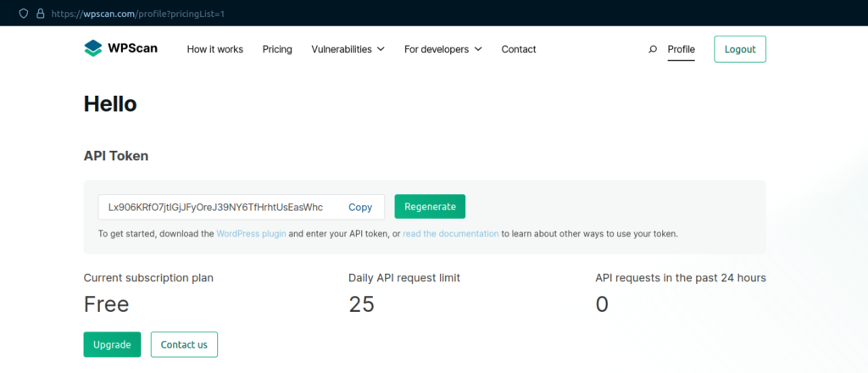Go to the Pricing page
Viewport: 868px width, 373px height.
277,49
